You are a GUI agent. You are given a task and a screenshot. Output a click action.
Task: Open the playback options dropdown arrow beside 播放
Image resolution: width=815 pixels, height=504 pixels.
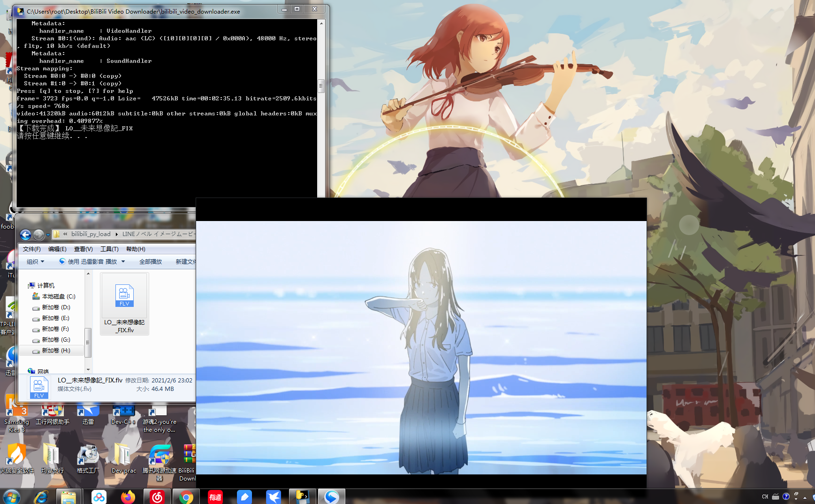click(123, 261)
